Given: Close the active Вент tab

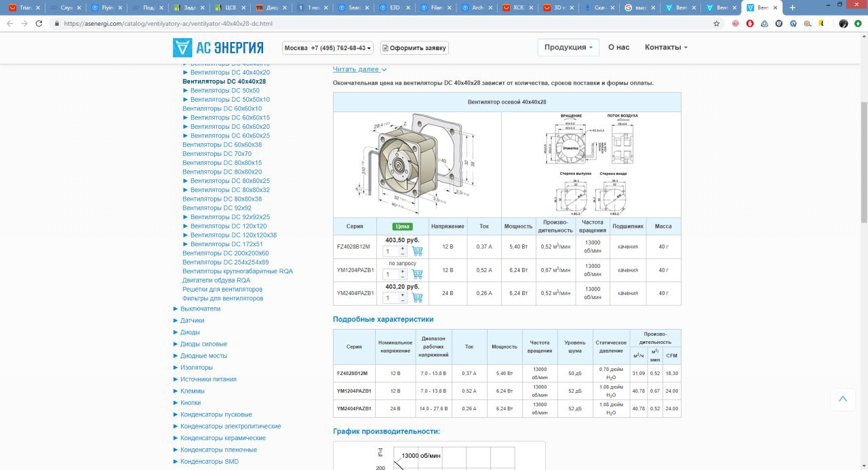Looking at the screenshot, I should (x=774, y=7).
